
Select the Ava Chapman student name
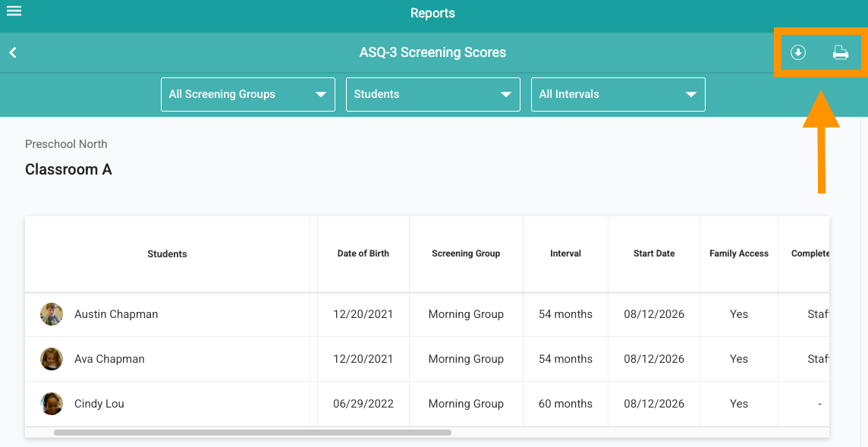[x=109, y=359]
